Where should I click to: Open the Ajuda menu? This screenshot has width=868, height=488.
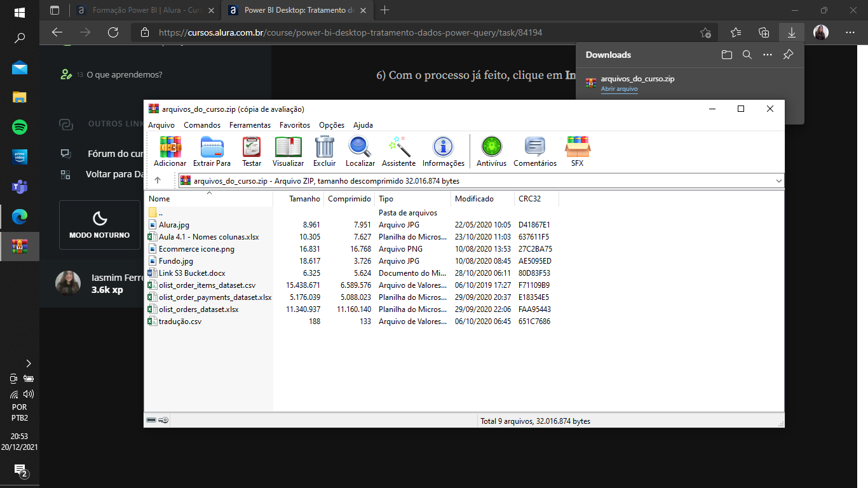363,125
